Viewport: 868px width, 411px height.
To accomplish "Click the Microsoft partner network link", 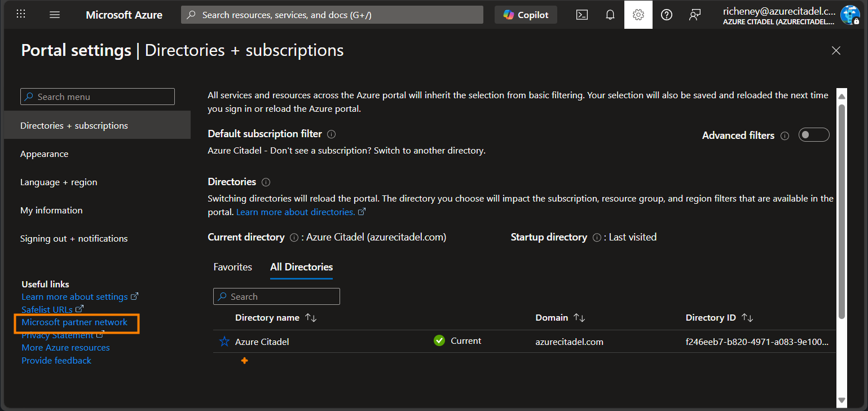I will (74, 322).
